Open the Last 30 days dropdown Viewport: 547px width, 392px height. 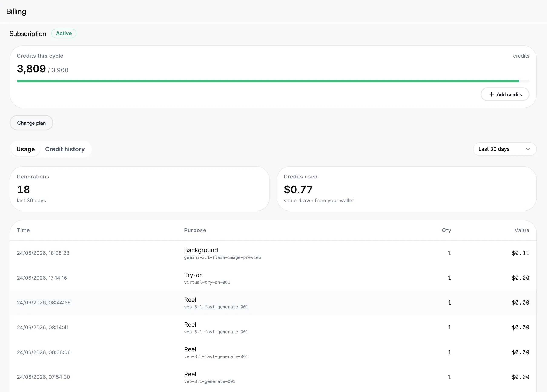(505, 149)
